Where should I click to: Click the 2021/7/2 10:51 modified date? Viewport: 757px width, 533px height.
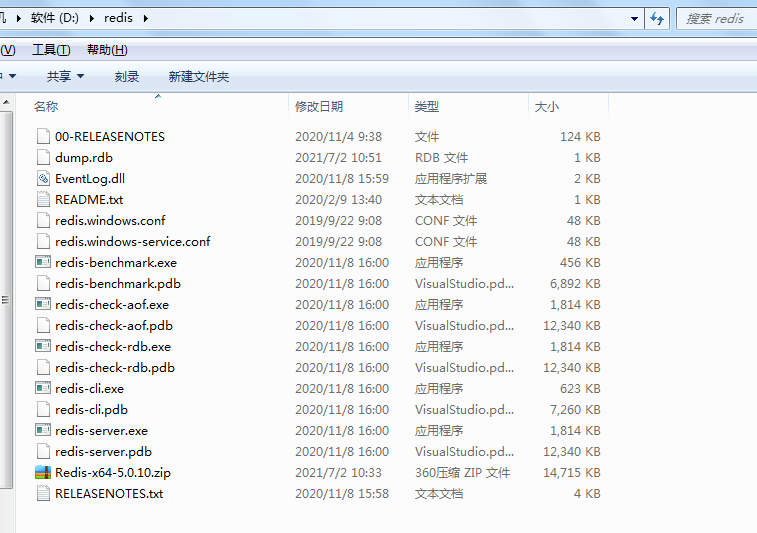click(x=338, y=158)
